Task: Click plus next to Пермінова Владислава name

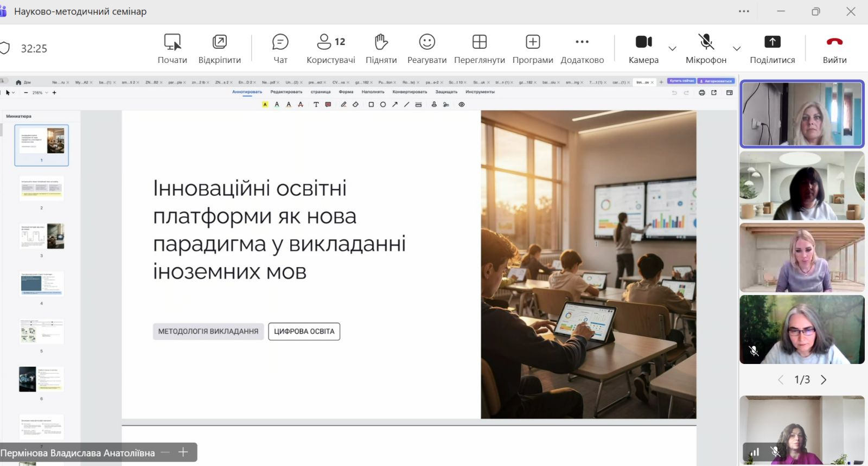Action: pyautogui.click(x=183, y=452)
